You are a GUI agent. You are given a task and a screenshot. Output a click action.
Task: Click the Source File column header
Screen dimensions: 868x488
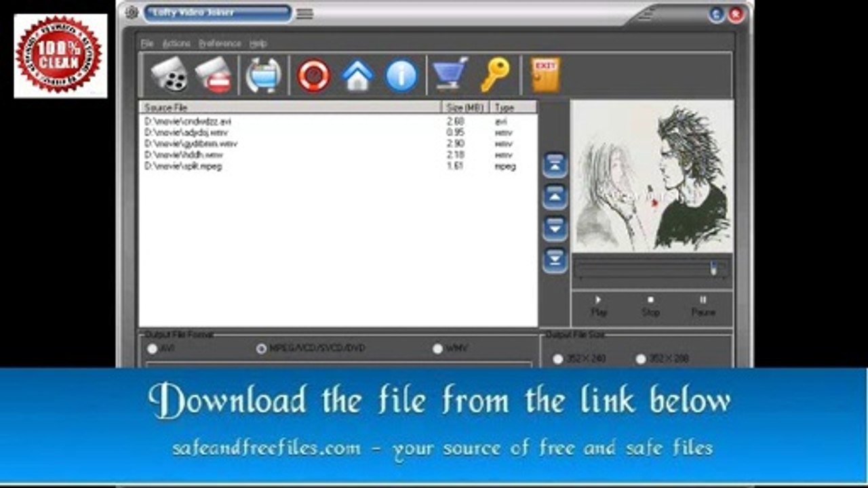(290, 107)
